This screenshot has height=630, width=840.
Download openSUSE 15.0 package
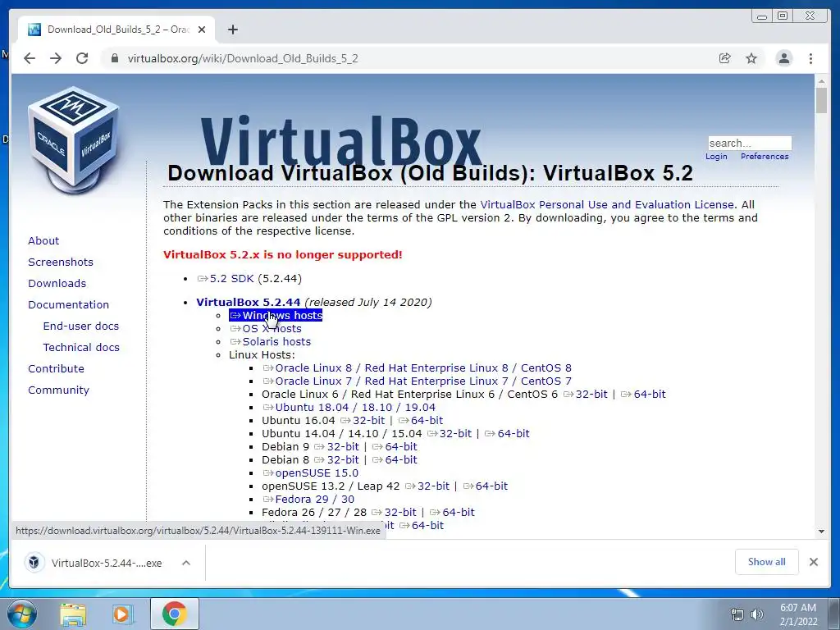(311, 473)
